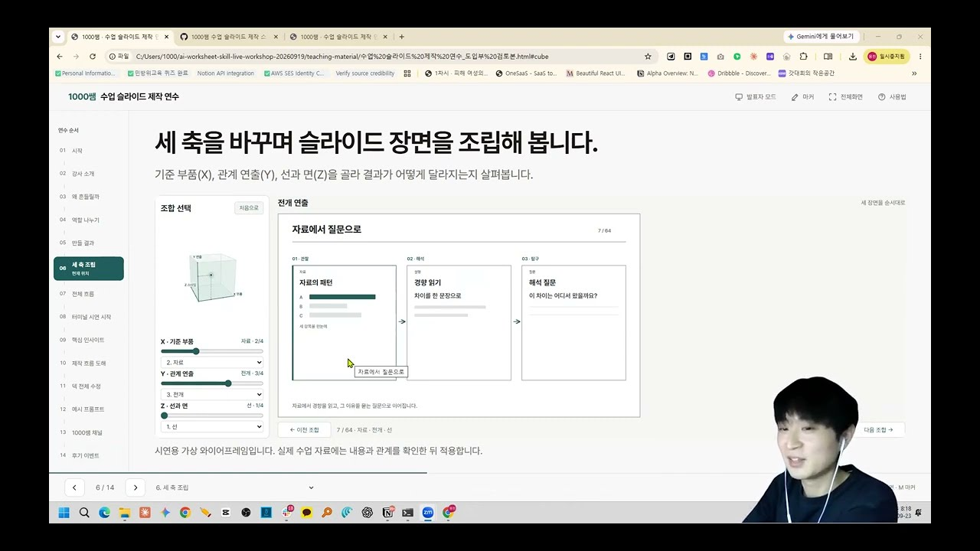
Task: Switch to 전체화면 fullscreen
Action: tap(845, 97)
